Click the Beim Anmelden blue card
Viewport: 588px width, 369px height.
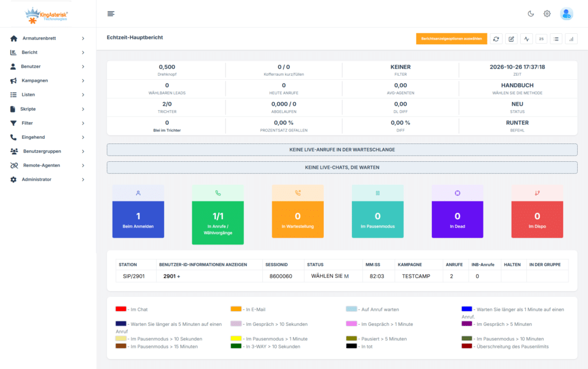point(138,220)
